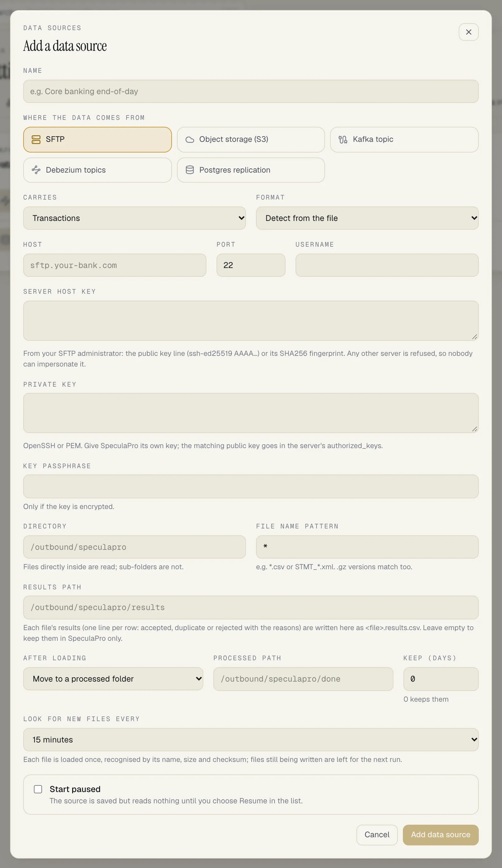502x868 pixels.
Task: Select Debezium topics as source
Action: pos(98,170)
